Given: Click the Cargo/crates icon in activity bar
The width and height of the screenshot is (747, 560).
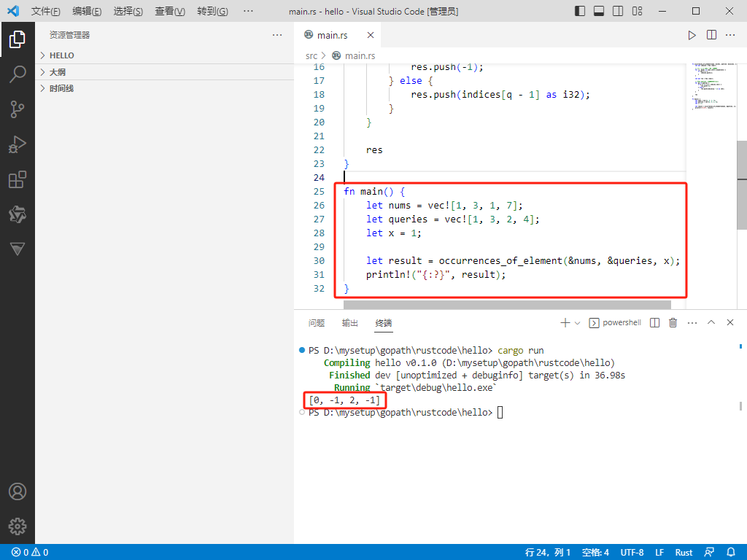Looking at the screenshot, I should pyautogui.click(x=18, y=214).
